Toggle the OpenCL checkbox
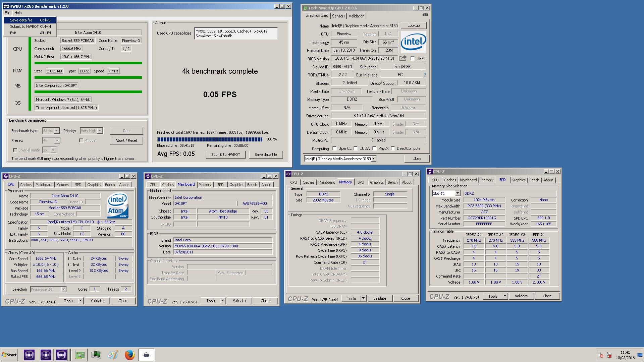Viewport: 644px width, 362px height. pos(334,148)
